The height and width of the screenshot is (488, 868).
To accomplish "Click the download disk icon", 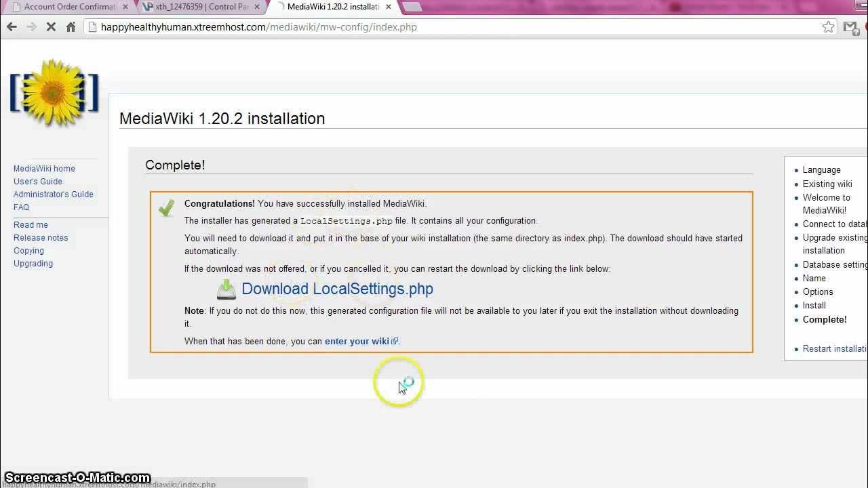I will point(226,289).
